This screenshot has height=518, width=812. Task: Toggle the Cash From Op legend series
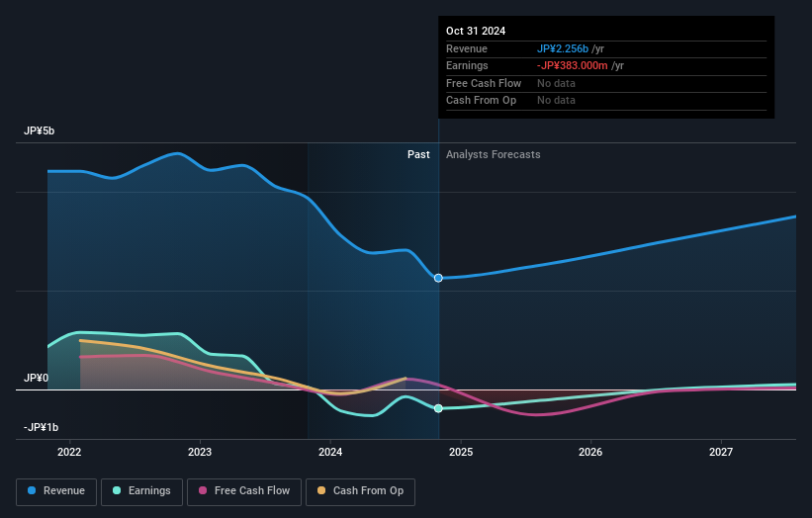coord(360,491)
